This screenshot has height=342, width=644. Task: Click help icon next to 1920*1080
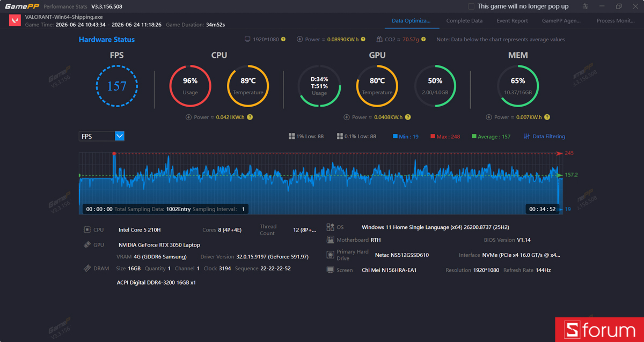283,40
